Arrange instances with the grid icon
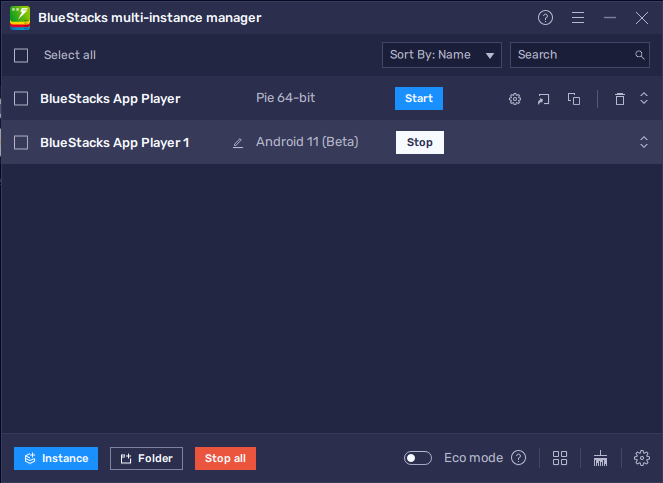This screenshot has height=483, width=663. pyautogui.click(x=560, y=458)
